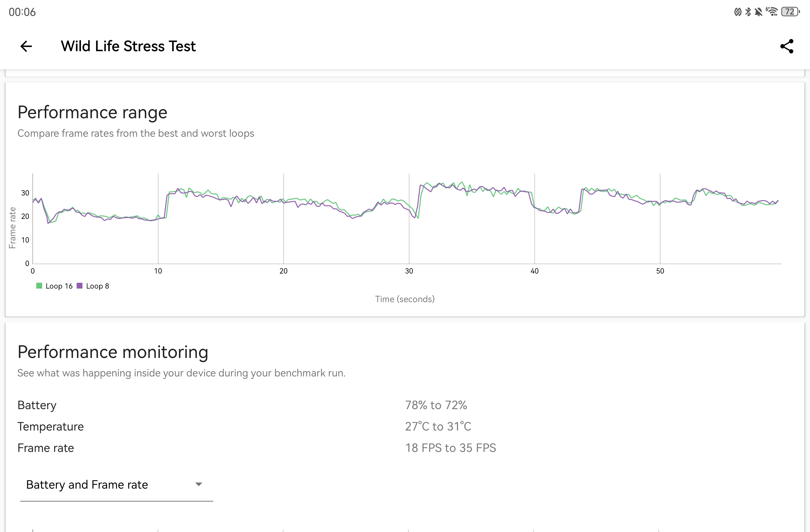Click the 78% to 72% battery value
The width and height of the screenshot is (810, 532).
coord(436,405)
